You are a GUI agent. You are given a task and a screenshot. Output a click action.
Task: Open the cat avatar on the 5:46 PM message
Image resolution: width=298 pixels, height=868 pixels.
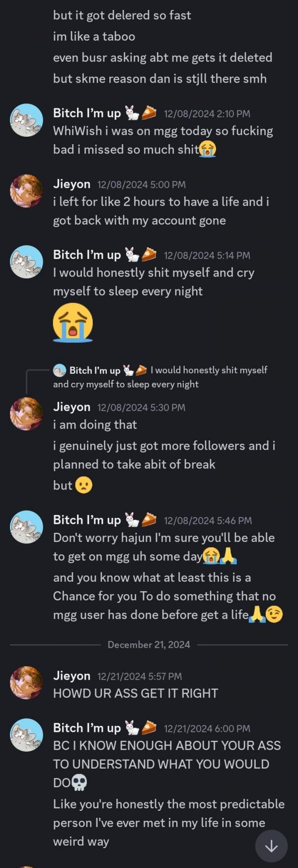point(27,527)
